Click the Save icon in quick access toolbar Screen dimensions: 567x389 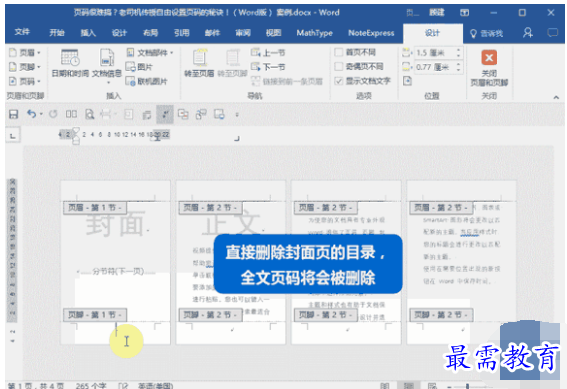[x=13, y=115]
